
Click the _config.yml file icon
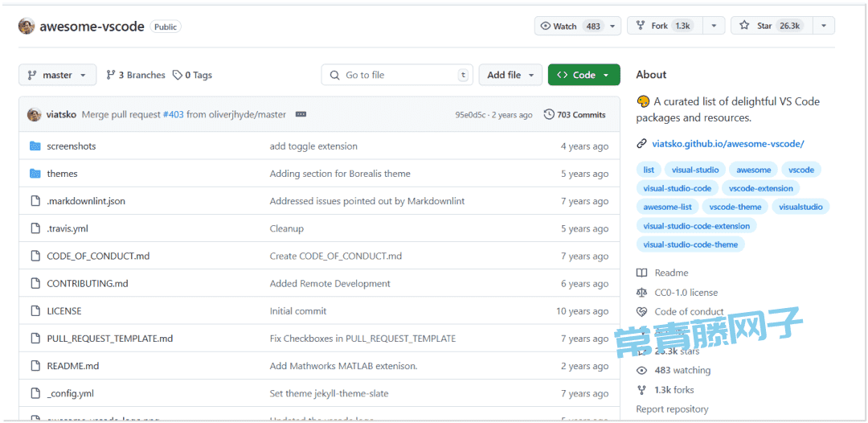pyautogui.click(x=35, y=394)
